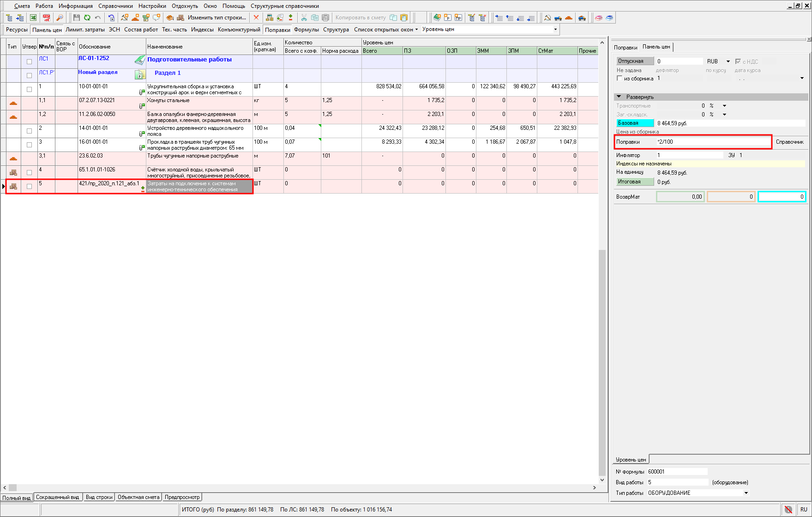
Task: Check the approval box for row 5
Action: pyautogui.click(x=30, y=186)
